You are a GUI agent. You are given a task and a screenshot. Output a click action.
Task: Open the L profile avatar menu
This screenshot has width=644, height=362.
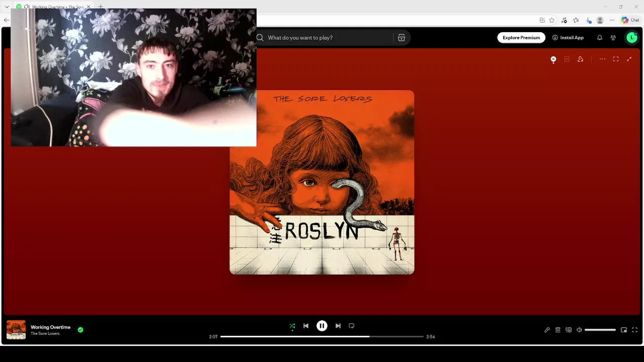[x=632, y=38]
